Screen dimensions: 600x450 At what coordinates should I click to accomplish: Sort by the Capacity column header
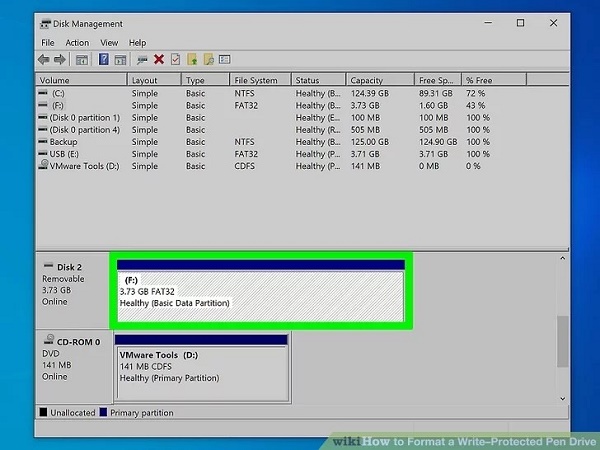[x=380, y=80]
